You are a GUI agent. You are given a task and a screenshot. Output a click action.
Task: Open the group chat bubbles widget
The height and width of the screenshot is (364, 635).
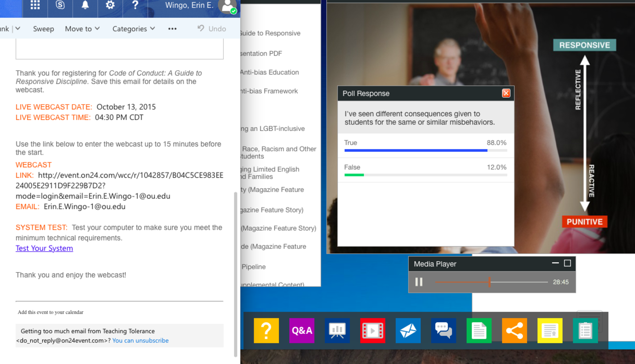443,331
